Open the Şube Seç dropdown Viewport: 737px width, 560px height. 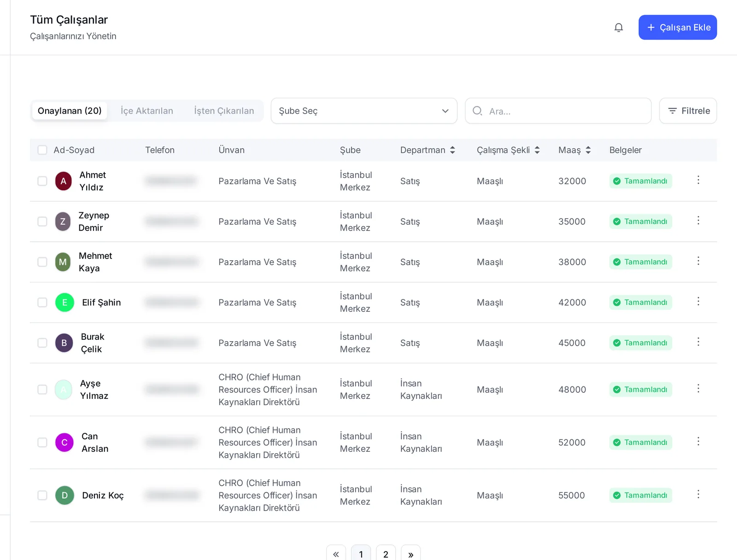pyautogui.click(x=364, y=111)
